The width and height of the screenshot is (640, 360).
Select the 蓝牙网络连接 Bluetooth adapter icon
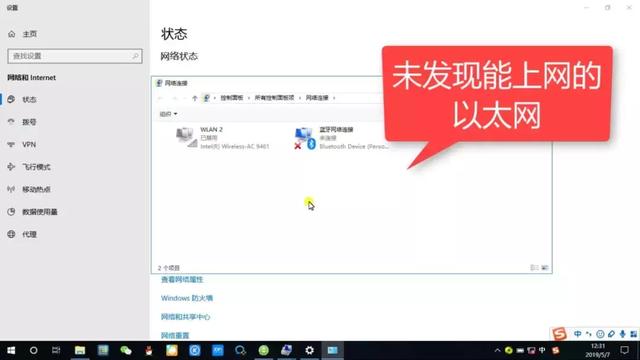(305, 138)
